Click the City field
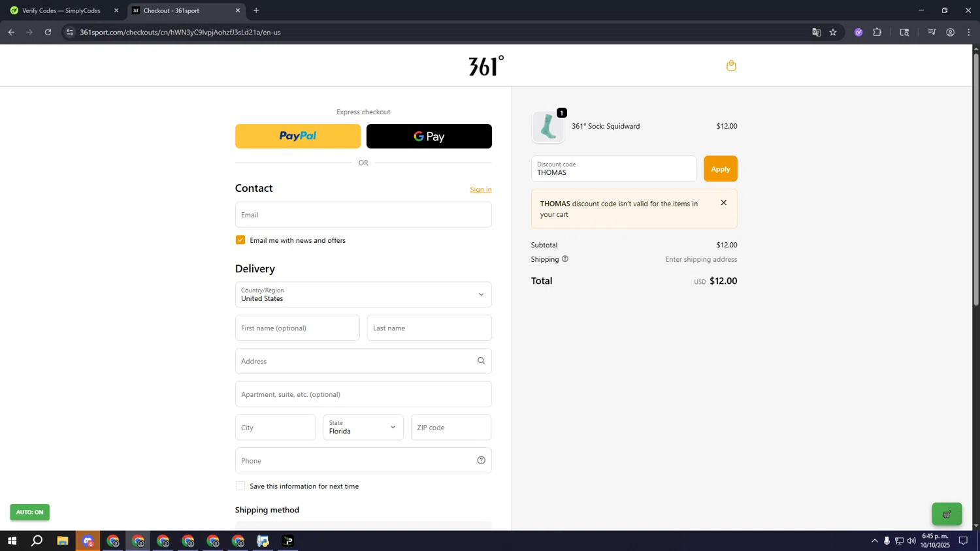The width and height of the screenshot is (980, 551). [275, 427]
